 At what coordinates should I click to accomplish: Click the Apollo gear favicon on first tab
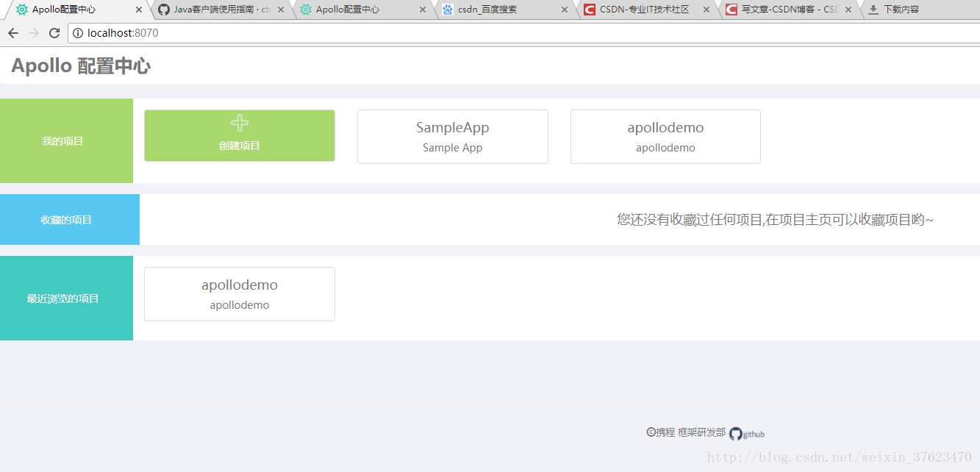point(22,10)
